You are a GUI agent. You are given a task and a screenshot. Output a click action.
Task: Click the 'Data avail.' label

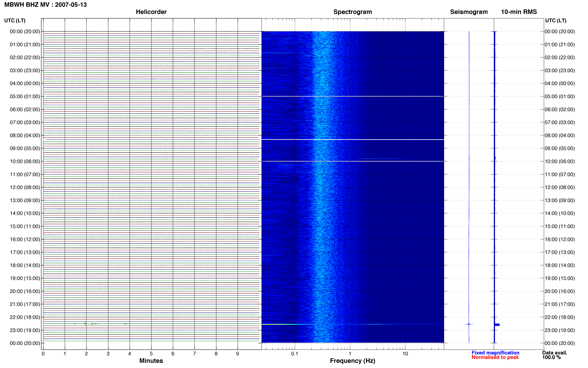point(555,353)
